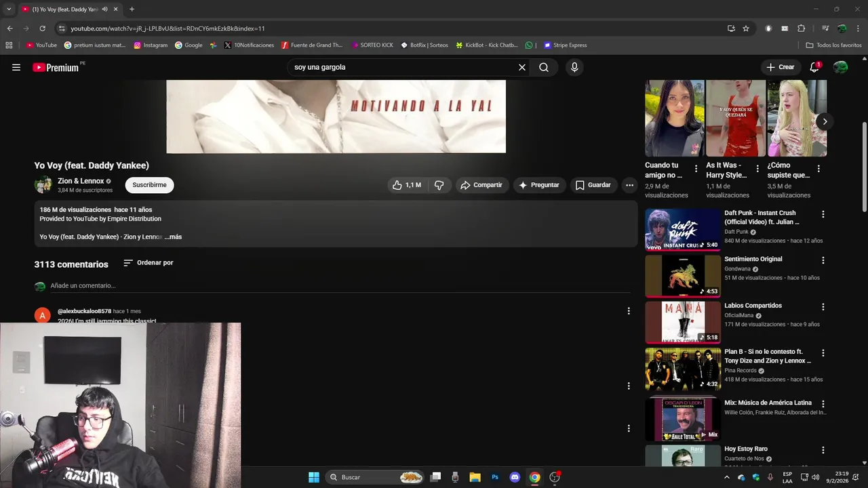Open options for alexbuckaloo8578 comment
The height and width of the screenshot is (488, 868).
pos(629,311)
